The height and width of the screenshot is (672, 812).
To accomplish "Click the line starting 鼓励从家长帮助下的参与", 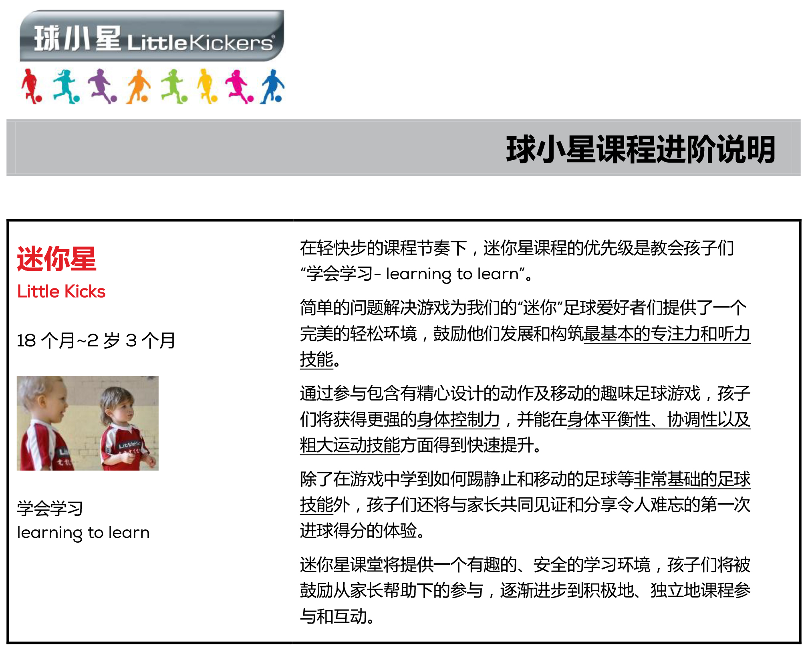I will [x=525, y=590].
